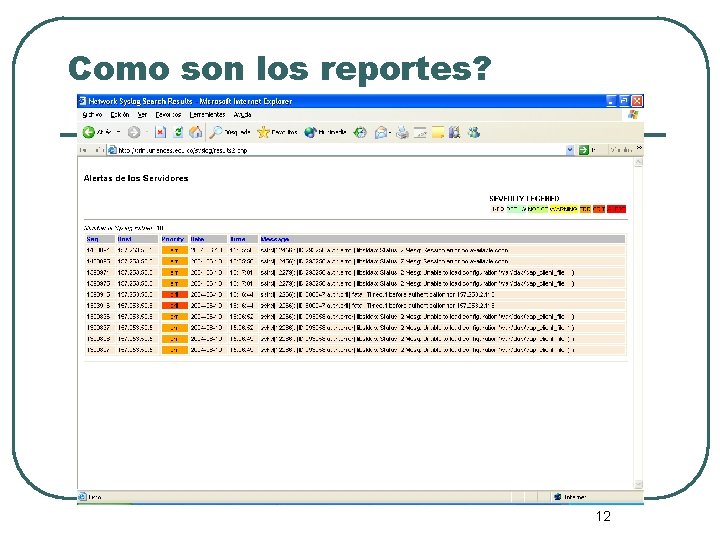This screenshot has width=720, height=540.
Task: Open the Search magnifier toolbar button
Action: (x=229, y=132)
